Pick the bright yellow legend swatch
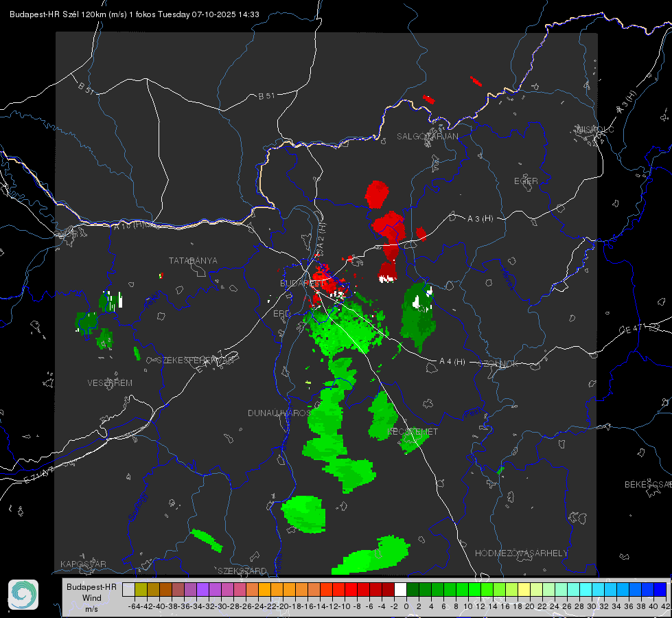 [x=524, y=589]
